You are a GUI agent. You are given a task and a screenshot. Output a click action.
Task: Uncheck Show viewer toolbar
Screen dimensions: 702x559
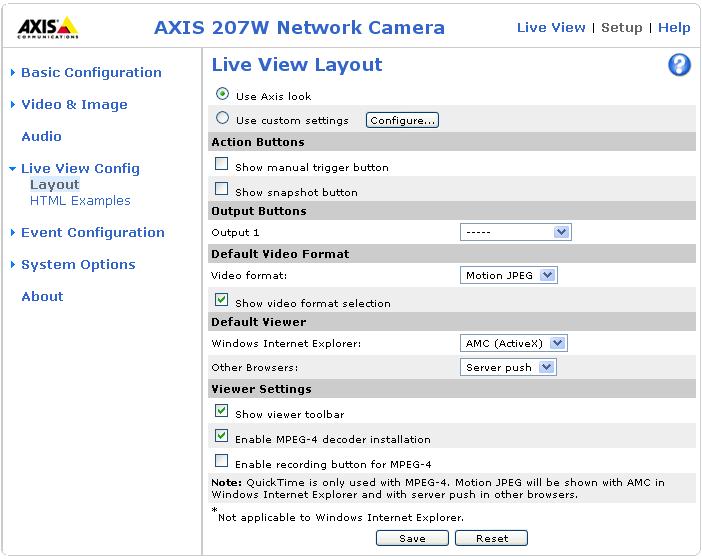point(222,411)
